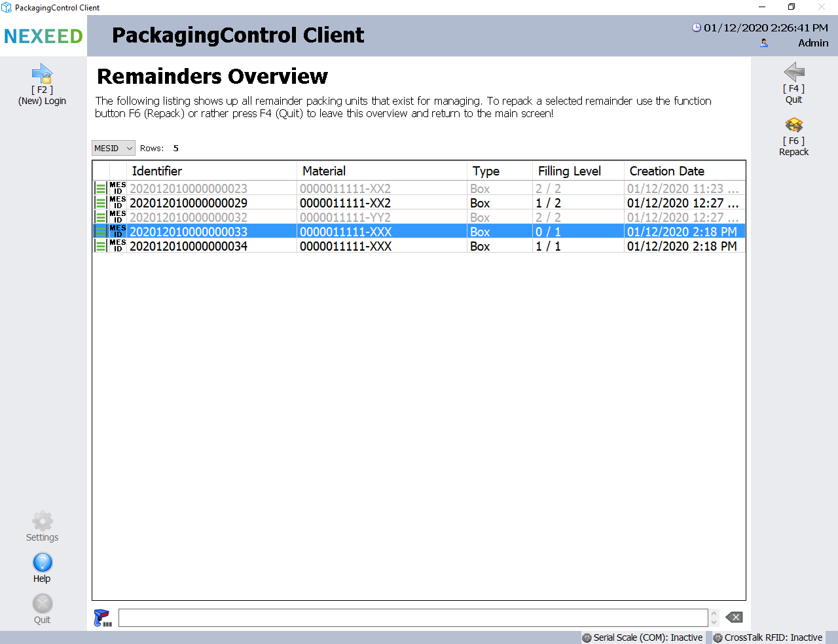Image resolution: width=838 pixels, height=644 pixels.
Task: Click the Admin user icon
Action: (x=763, y=43)
